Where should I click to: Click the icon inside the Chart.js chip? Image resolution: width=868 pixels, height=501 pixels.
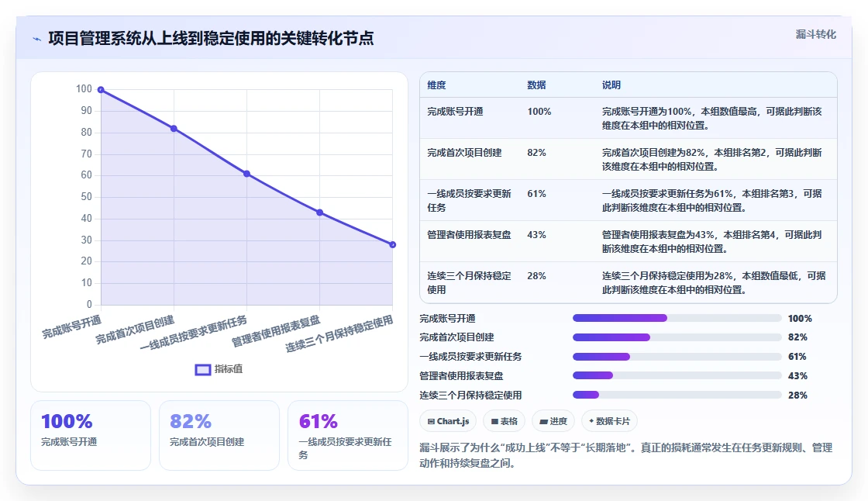(431, 422)
